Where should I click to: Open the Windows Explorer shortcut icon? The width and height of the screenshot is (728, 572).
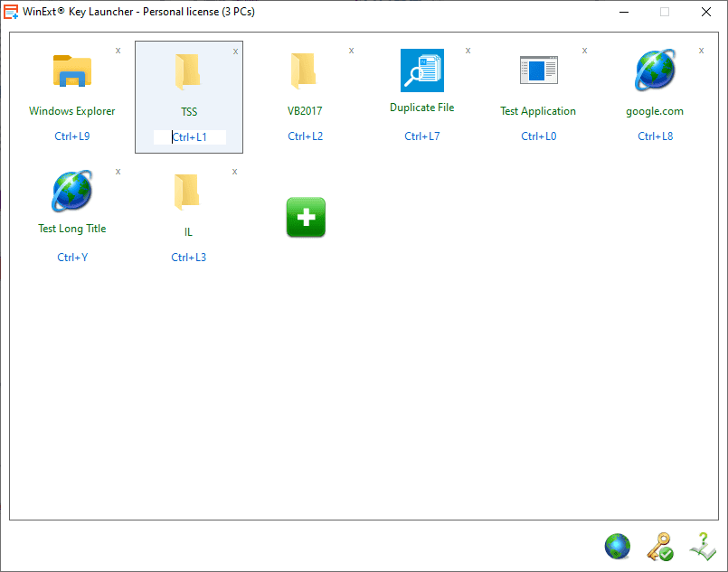71,70
